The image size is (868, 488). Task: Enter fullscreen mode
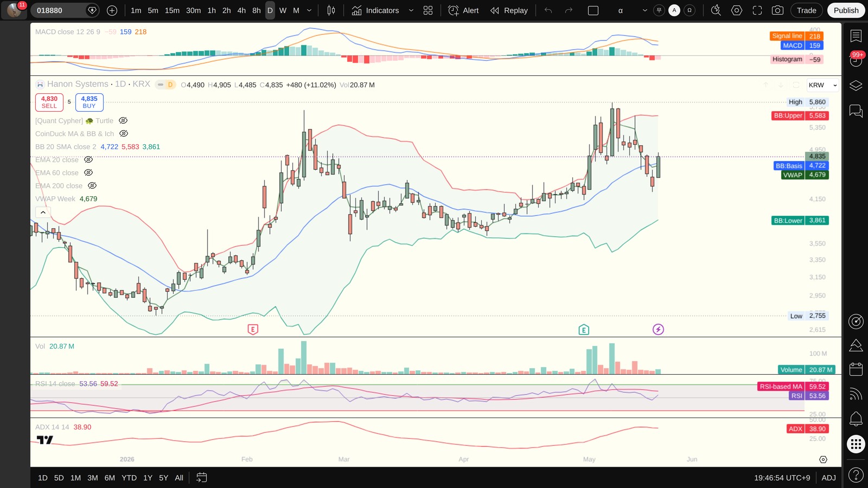(757, 10)
